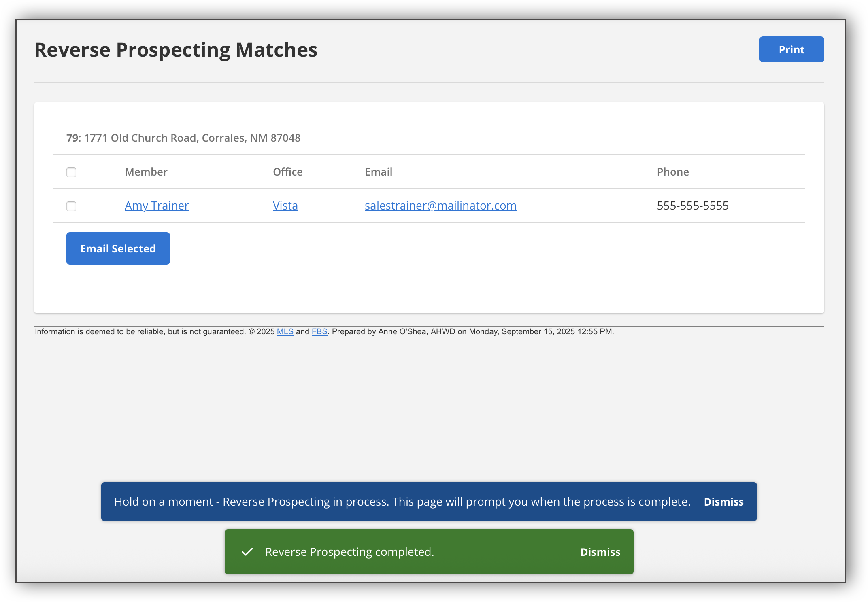Screen dimensions: 868x602
Task: Click the checkmark icon in green banner
Action: pyautogui.click(x=247, y=552)
